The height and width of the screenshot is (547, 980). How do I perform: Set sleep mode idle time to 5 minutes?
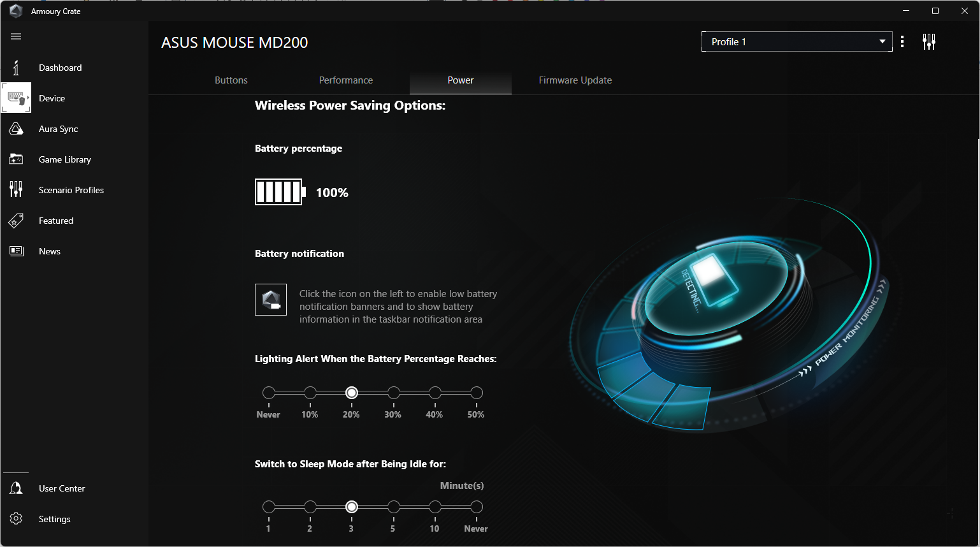394,507
